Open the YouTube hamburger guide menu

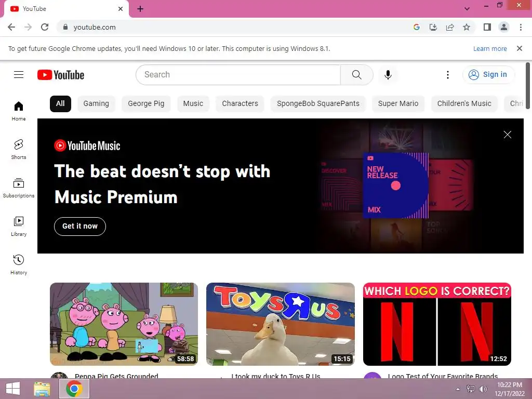(19, 75)
